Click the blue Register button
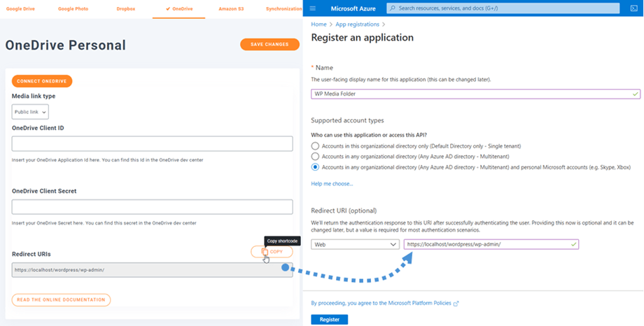The width and height of the screenshot is (644, 326). click(x=329, y=319)
